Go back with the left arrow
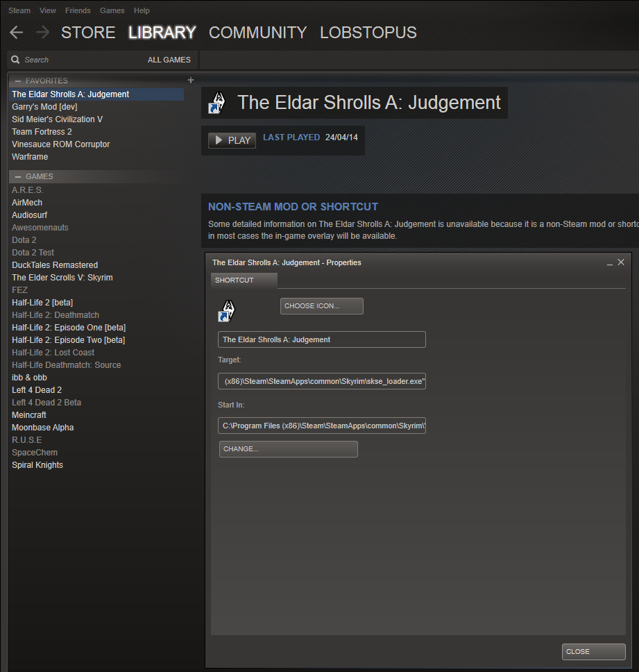 16,33
